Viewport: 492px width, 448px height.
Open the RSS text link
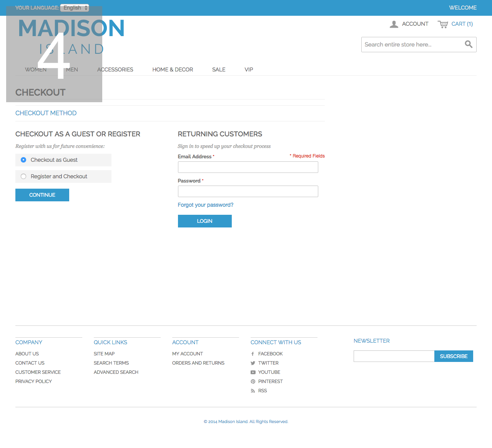coord(263,391)
